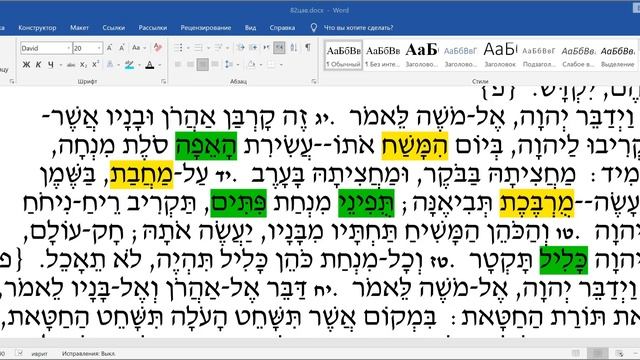Screen dimensions: 640x360
Task: Insert numbered list
Action: tap(198, 48)
